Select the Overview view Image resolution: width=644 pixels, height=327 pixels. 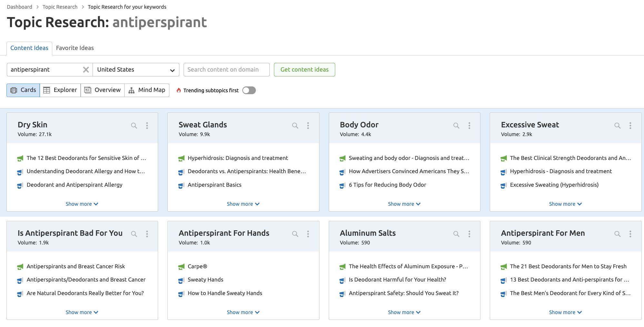[102, 90]
